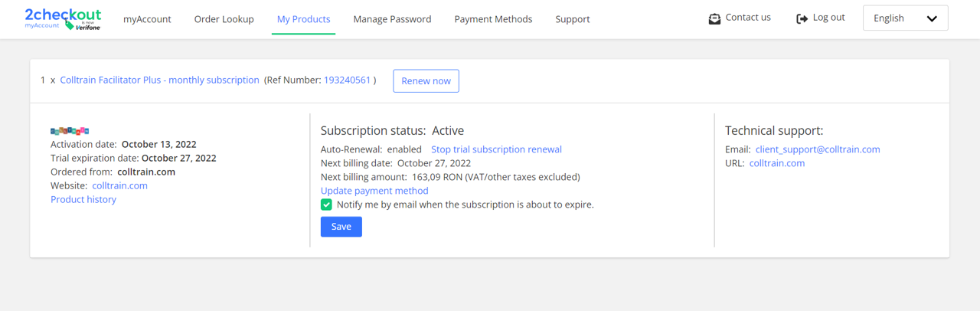
Task: Open Manage Password page
Action: coord(392,19)
